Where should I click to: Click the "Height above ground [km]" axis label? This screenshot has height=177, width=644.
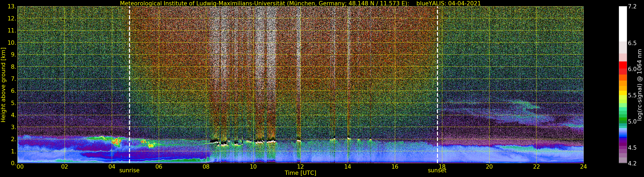pyautogui.click(x=3, y=85)
